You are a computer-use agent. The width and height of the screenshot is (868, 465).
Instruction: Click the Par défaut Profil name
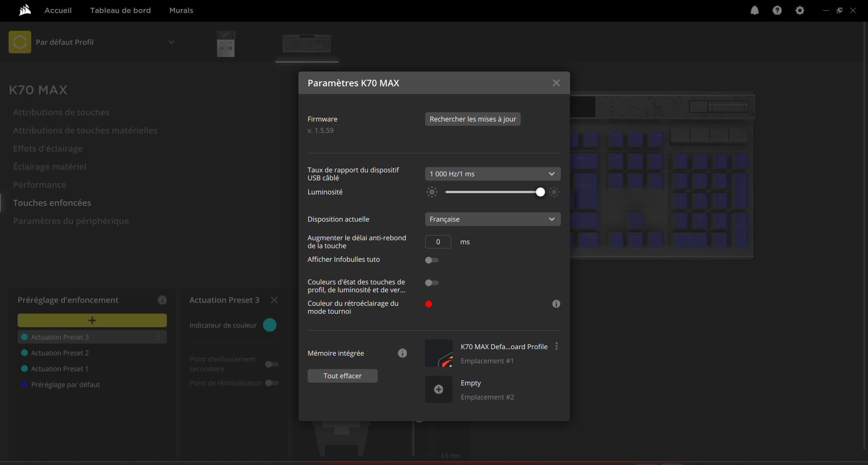click(x=65, y=42)
